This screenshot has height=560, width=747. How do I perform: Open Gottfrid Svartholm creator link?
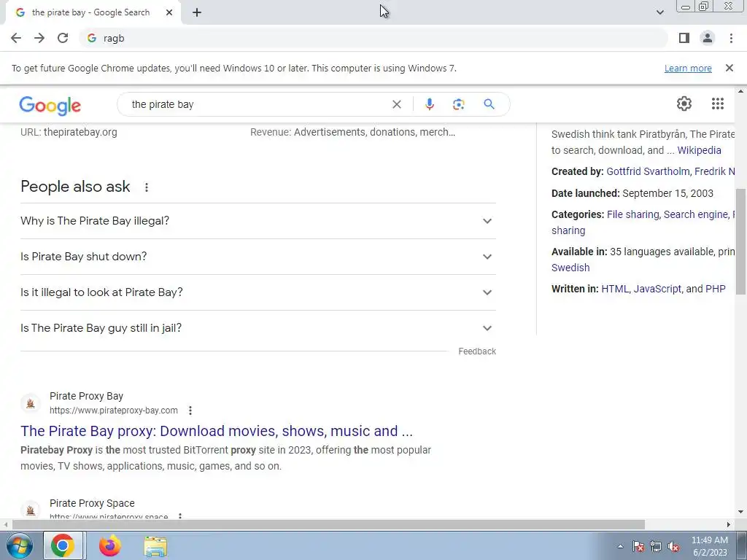click(x=648, y=171)
